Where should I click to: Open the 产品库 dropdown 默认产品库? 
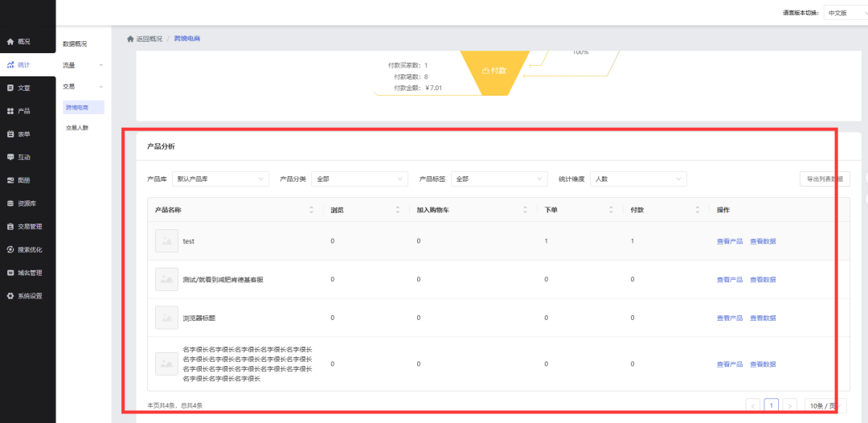pos(221,179)
